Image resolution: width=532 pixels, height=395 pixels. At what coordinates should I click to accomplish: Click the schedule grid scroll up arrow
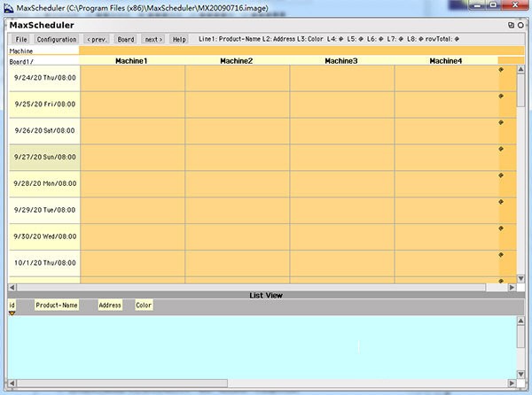[x=520, y=69]
